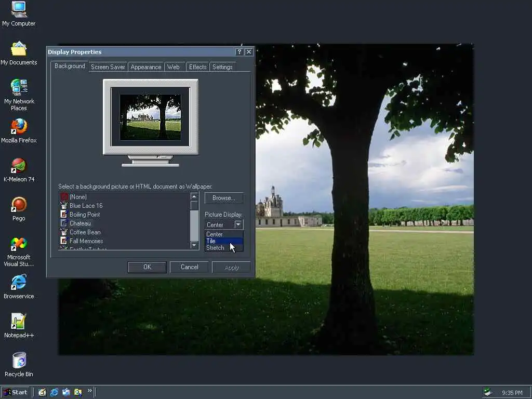Close the Display Properties dialog
The height and width of the screenshot is (399, 532).
click(249, 51)
